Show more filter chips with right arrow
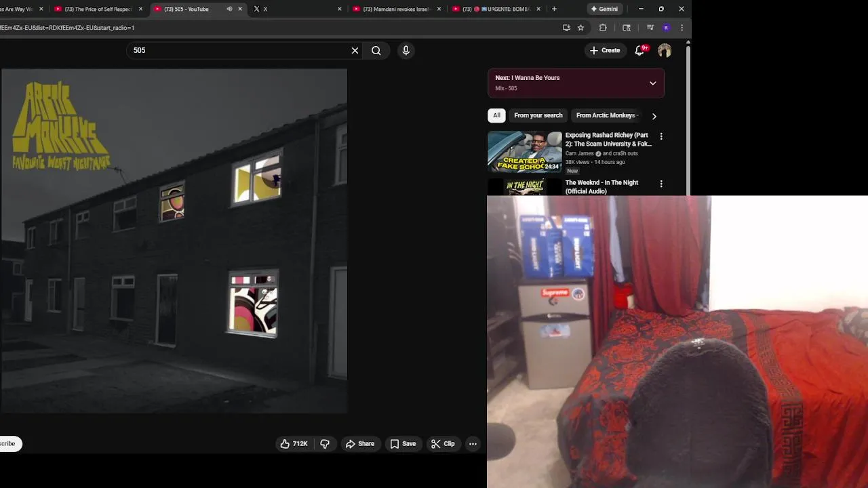 coord(654,116)
